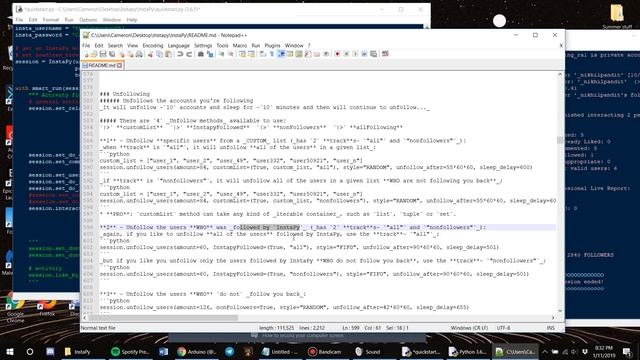Click the Windows (CR LF) status bar field

(x=469, y=328)
